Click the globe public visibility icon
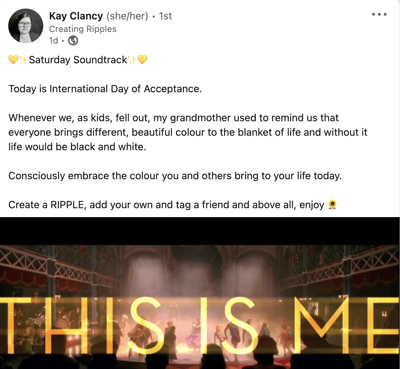The image size is (400, 369). (73, 41)
